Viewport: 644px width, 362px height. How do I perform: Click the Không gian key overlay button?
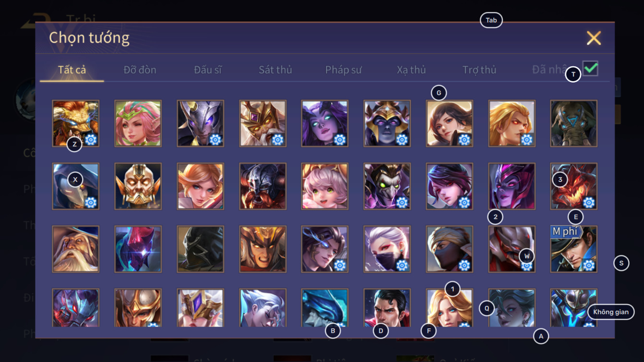[611, 312]
